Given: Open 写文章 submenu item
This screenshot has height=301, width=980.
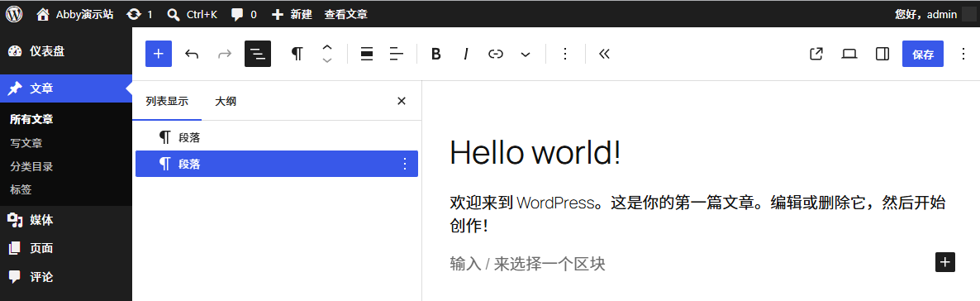Looking at the screenshot, I should [26, 143].
